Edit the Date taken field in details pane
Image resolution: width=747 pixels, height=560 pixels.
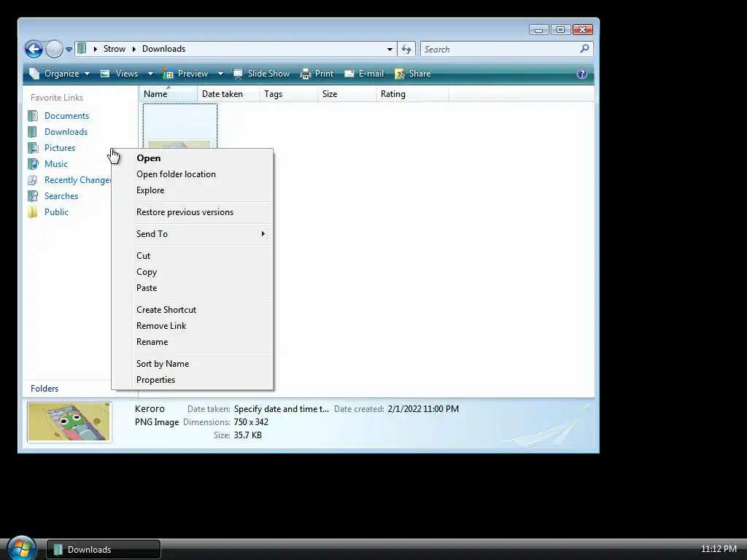point(281,409)
